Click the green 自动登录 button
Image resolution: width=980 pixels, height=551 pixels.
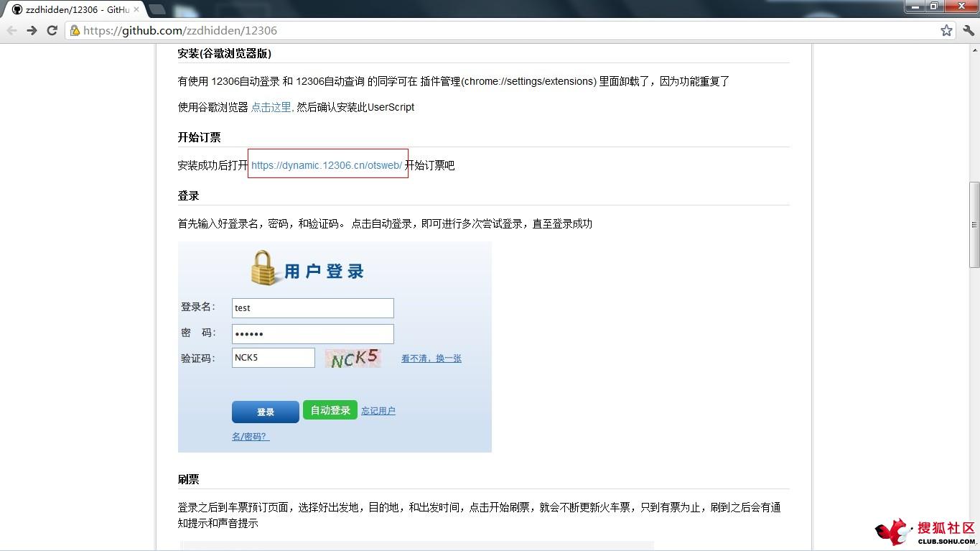[330, 410]
